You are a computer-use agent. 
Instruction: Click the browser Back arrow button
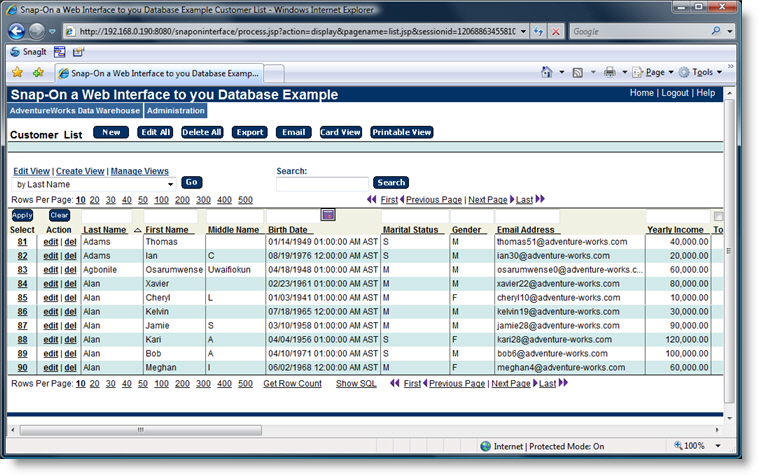click(16, 31)
